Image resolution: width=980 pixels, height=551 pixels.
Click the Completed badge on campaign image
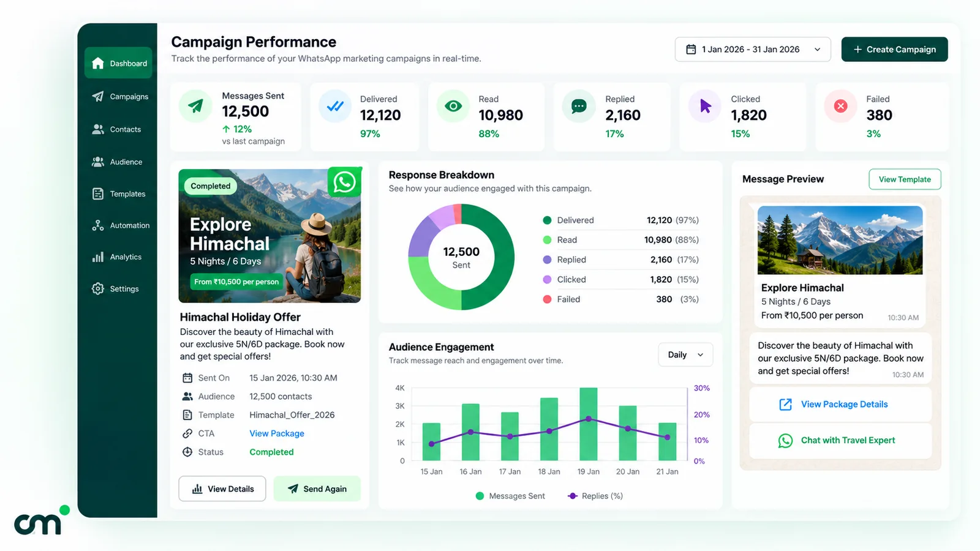pos(210,186)
